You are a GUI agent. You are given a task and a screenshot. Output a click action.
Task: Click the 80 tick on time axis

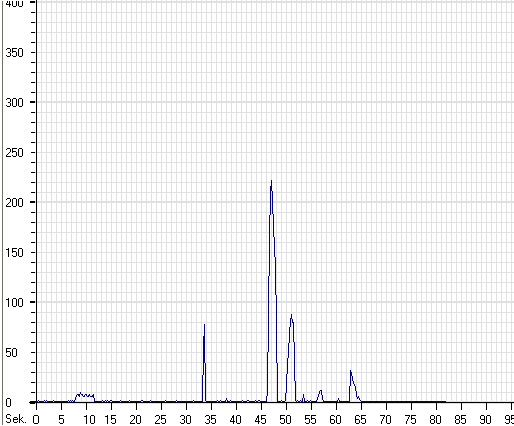point(435,419)
